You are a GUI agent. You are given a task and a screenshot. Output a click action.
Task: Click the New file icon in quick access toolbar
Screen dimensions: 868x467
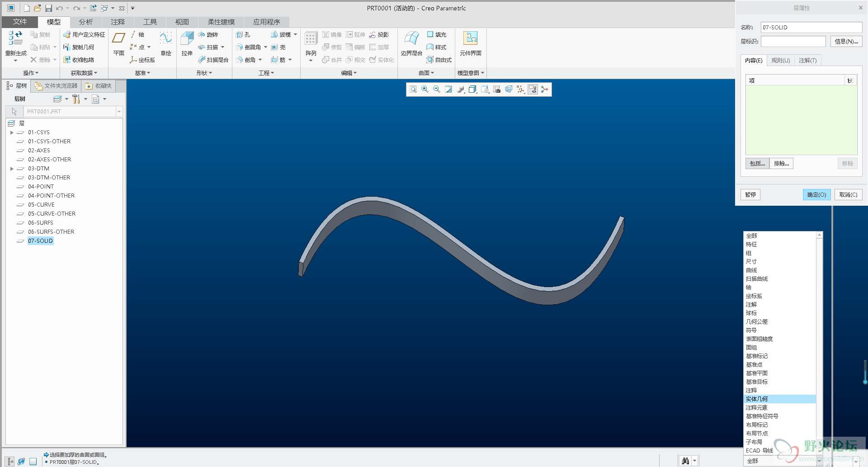pos(27,8)
